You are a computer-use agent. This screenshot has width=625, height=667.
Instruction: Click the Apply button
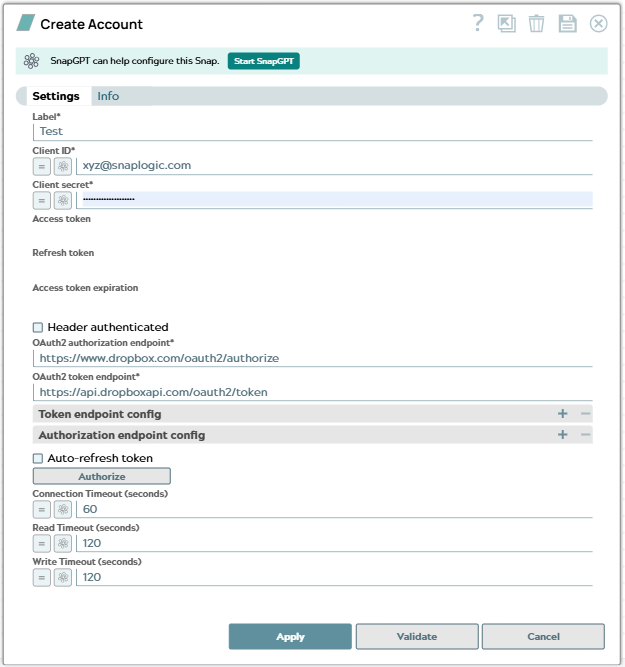click(x=290, y=636)
